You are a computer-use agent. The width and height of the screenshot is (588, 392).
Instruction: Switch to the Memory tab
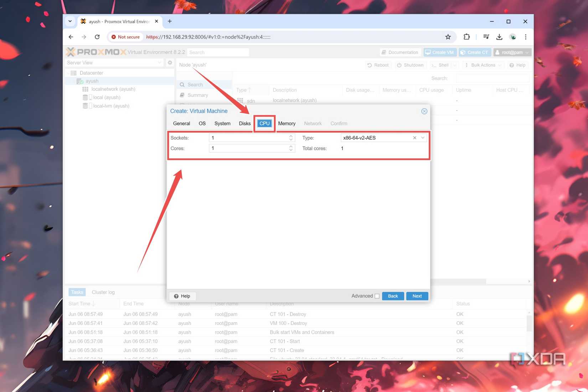click(287, 123)
